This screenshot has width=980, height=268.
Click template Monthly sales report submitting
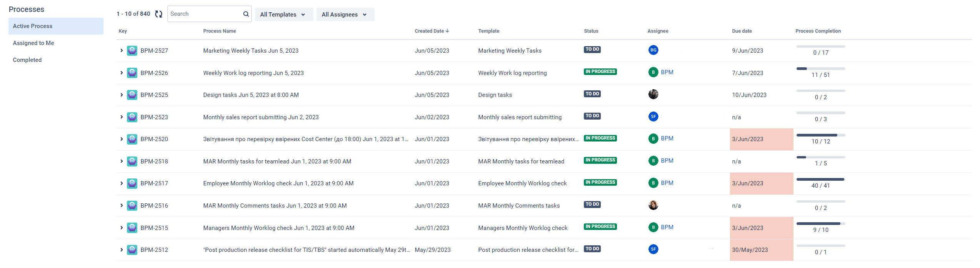pyautogui.click(x=520, y=117)
